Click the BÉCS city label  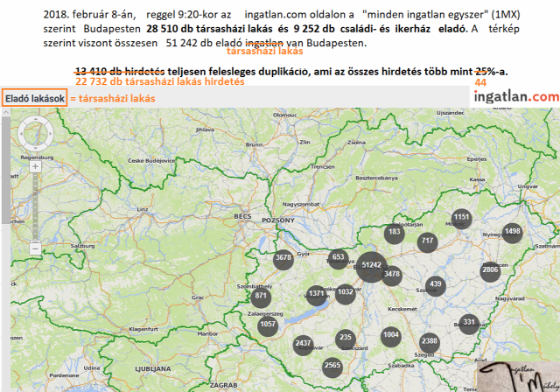point(242,216)
